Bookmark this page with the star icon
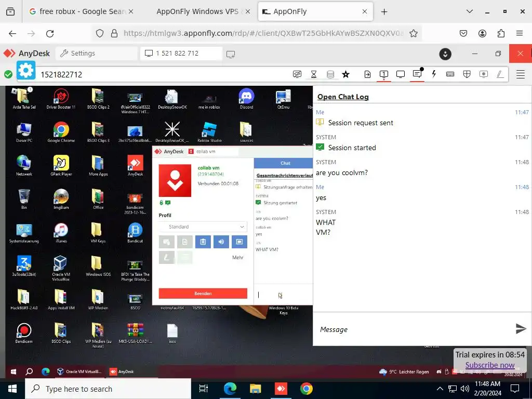Image resolution: width=532 pixels, height=399 pixels. (x=413, y=33)
